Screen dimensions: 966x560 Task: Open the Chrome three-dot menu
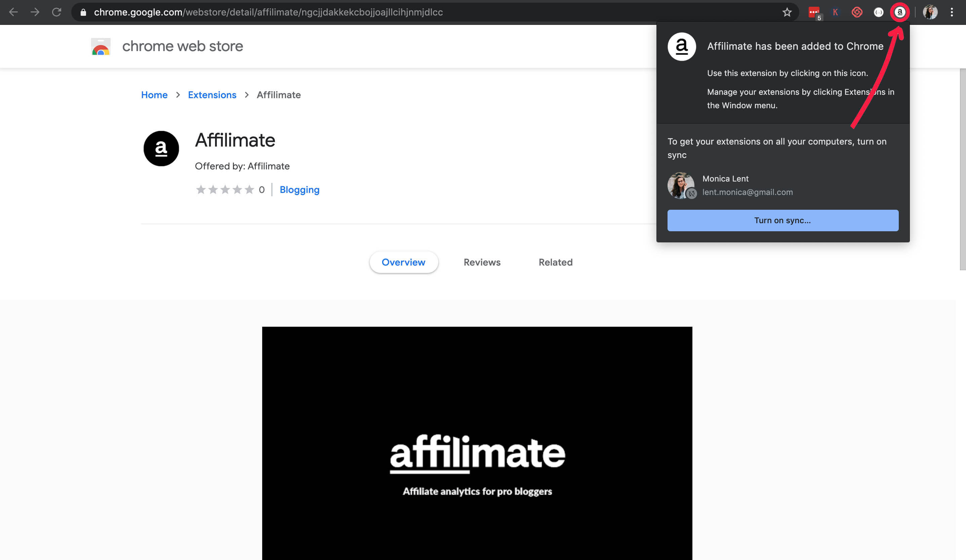coord(952,12)
